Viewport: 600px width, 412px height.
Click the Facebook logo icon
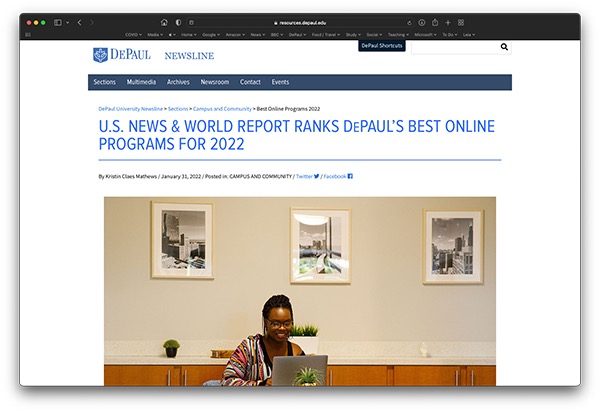click(350, 176)
